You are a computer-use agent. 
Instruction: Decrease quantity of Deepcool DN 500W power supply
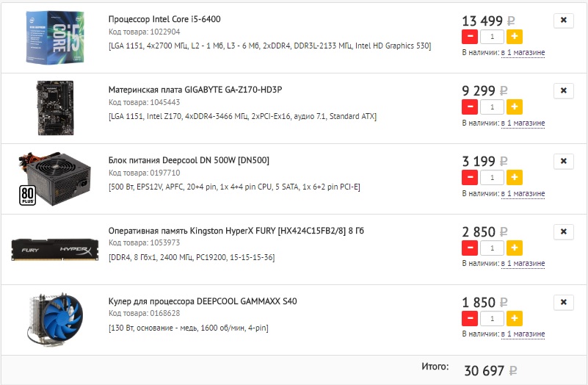(x=470, y=178)
